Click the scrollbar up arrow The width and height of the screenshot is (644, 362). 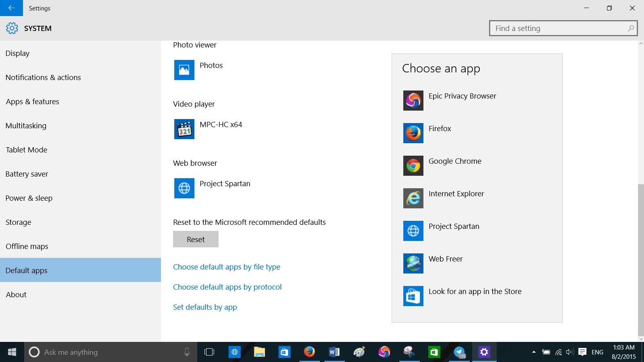[641, 43]
